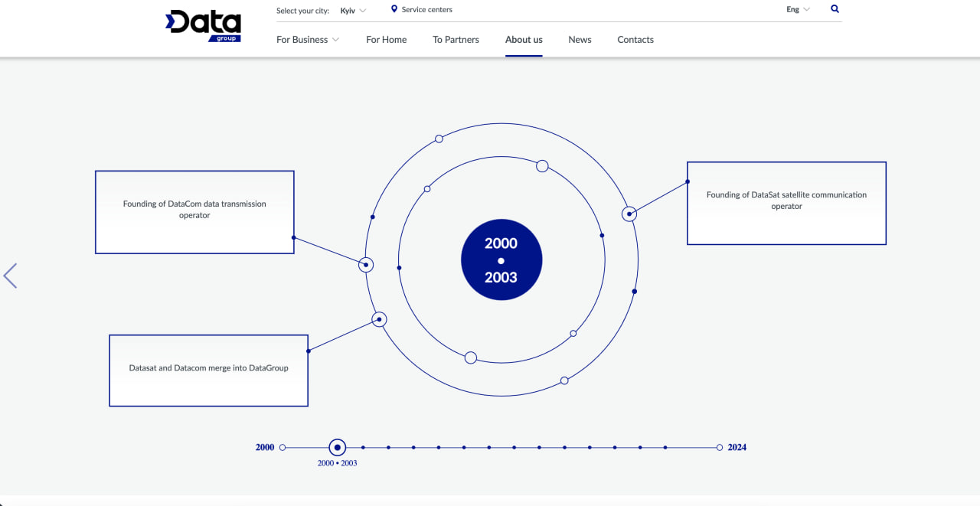Expand the For Business menu
The width and height of the screenshot is (980, 506).
[307, 39]
